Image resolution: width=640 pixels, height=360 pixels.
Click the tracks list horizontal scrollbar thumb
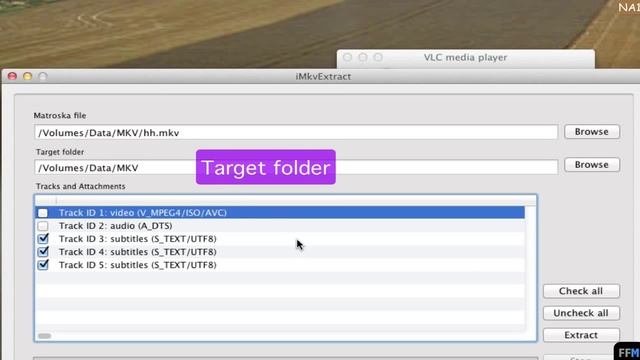(x=44, y=336)
